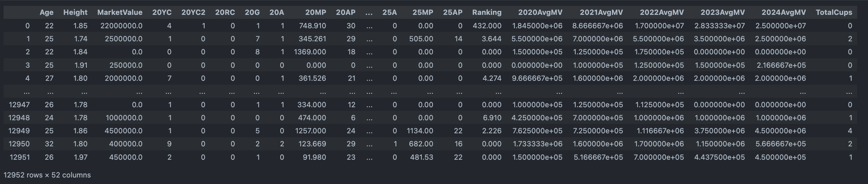The image size is (868, 184).
Task: Click the '12952 rows × 52 columns' summary text
Action: tap(47, 175)
